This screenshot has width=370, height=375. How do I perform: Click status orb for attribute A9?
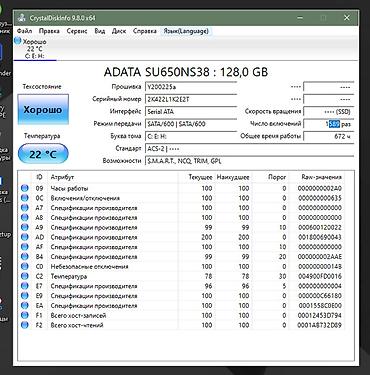point(25,227)
